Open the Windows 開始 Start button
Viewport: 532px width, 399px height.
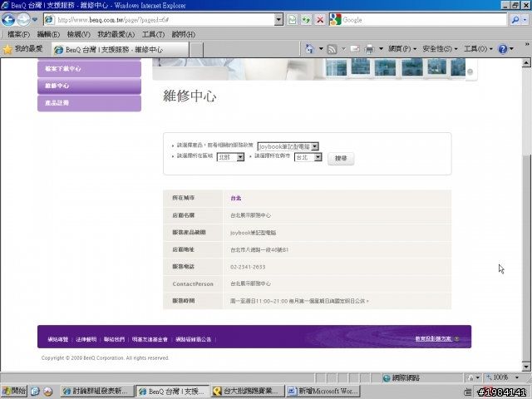(14, 391)
